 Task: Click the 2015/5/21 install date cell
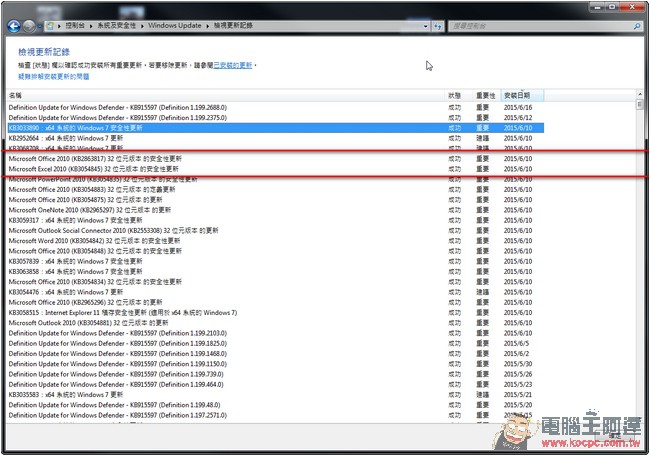(x=518, y=395)
